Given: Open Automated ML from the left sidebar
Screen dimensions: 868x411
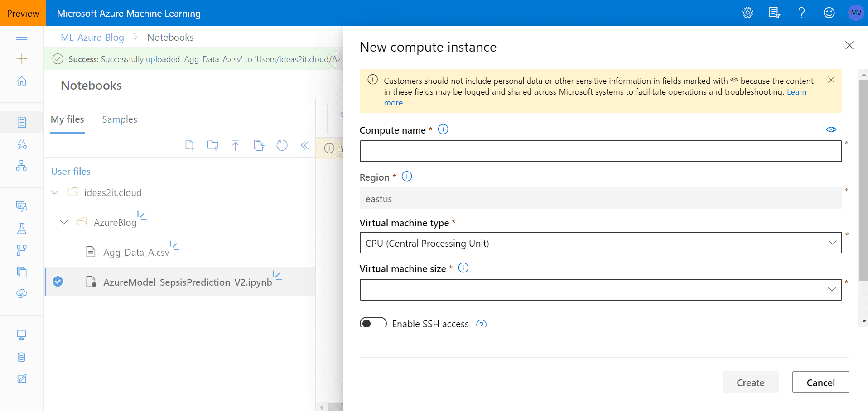Looking at the screenshot, I should (x=22, y=144).
